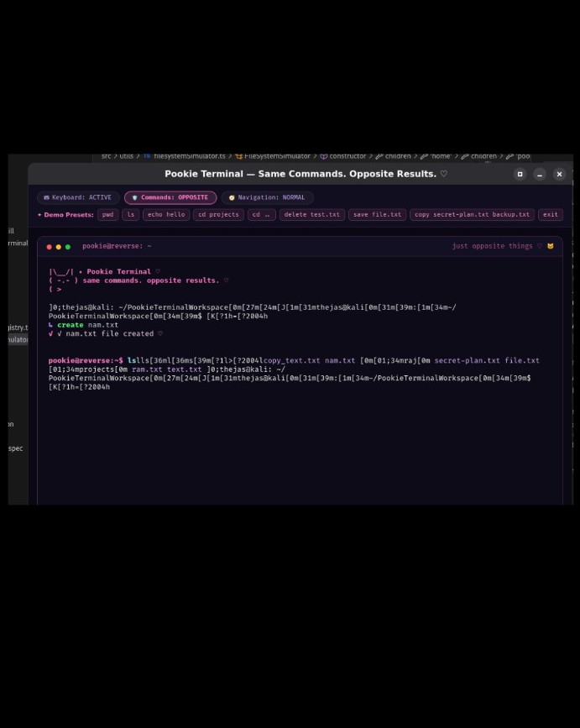
Task: Run the exit demo preset
Action: pyautogui.click(x=551, y=214)
